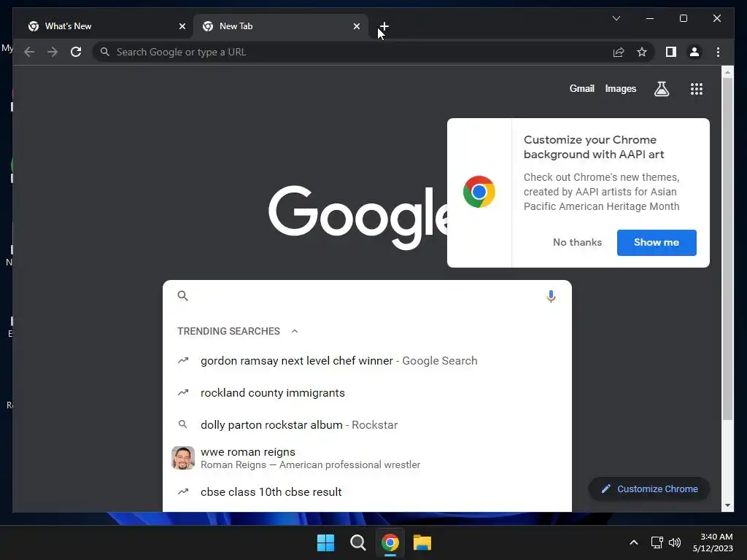The image size is (747, 560).
Task: Open the profile avatar menu
Action: (694, 52)
